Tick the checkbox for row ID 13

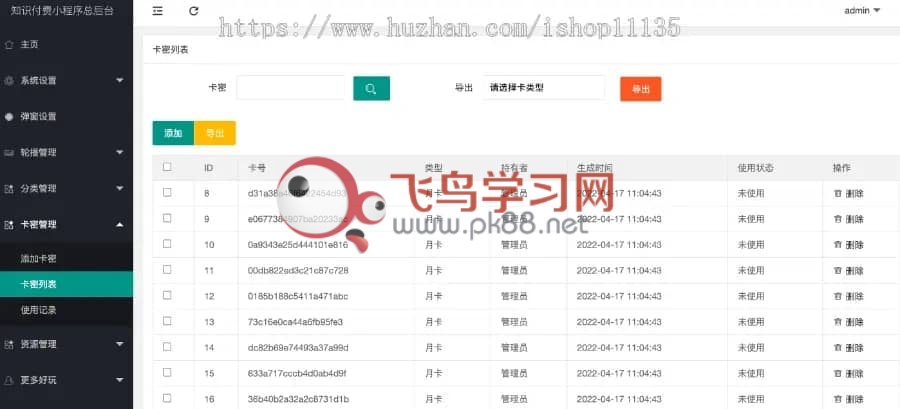click(167, 321)
